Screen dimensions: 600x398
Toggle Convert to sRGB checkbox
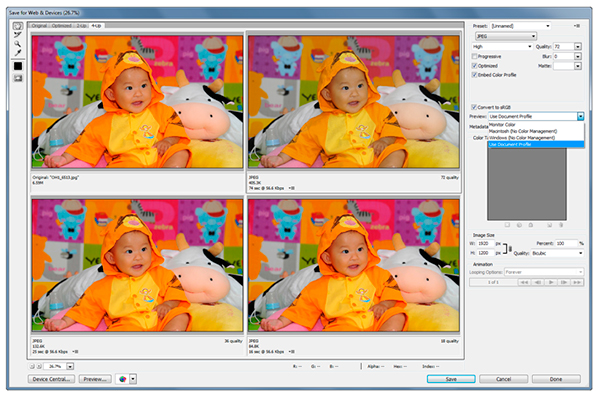pyautogui.click(x=474, y=107)
